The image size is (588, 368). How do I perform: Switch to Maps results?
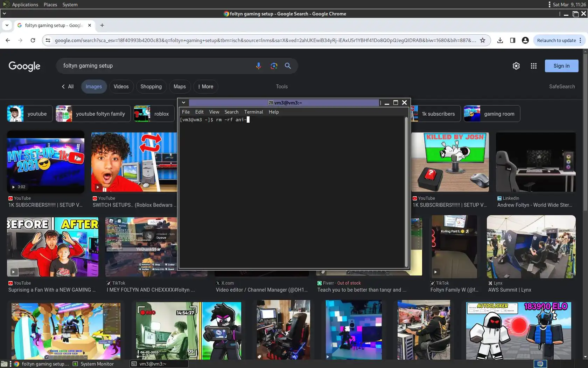click(180, 87)
